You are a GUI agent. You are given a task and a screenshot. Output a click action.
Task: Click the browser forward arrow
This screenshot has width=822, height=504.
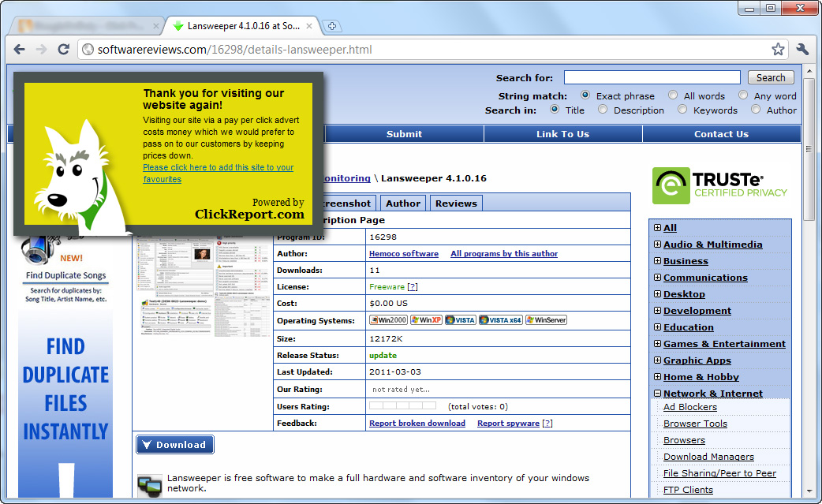[x=41, y=49]
